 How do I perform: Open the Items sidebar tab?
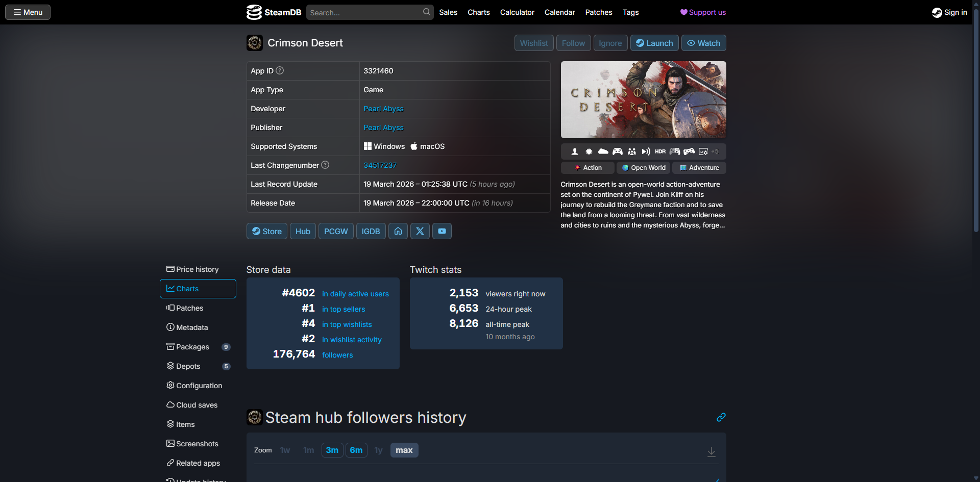pyautogui.click(x=198, y=424)
